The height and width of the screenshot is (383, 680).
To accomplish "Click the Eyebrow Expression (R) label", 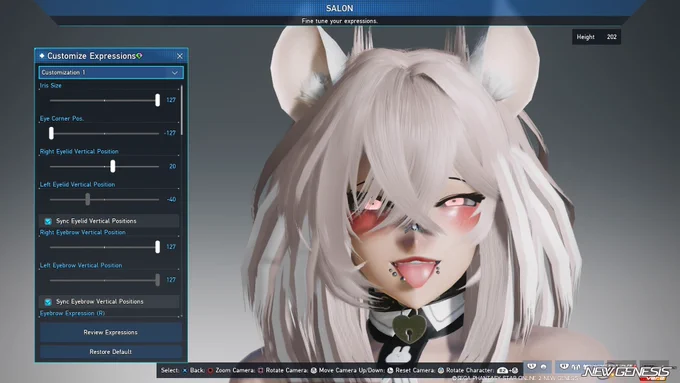I will pyautogui.click(x=72, y=313).
